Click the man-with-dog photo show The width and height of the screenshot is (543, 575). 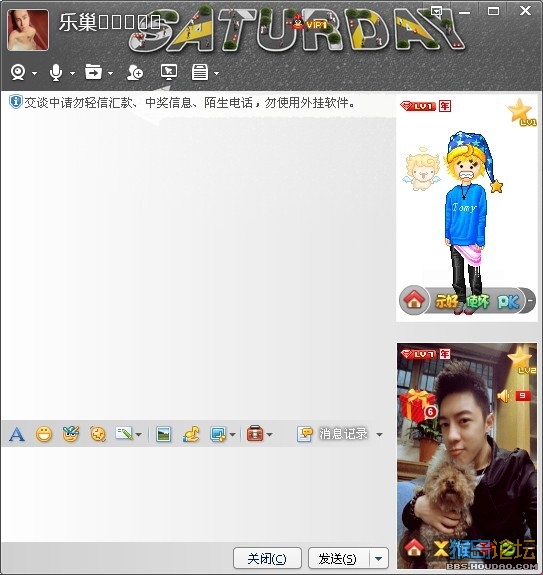(467, 456)
